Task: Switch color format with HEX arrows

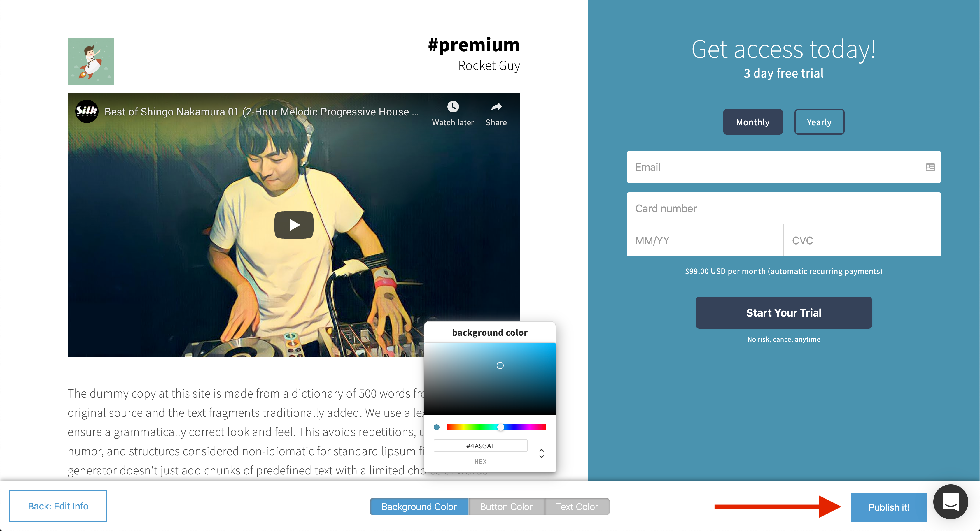Action: [x=541, y=453]
